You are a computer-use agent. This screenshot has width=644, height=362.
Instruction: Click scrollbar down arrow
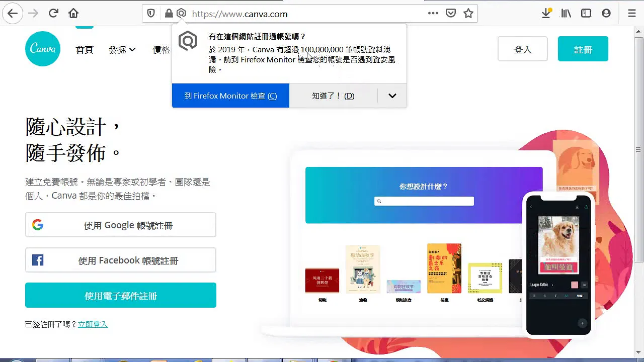639,352
